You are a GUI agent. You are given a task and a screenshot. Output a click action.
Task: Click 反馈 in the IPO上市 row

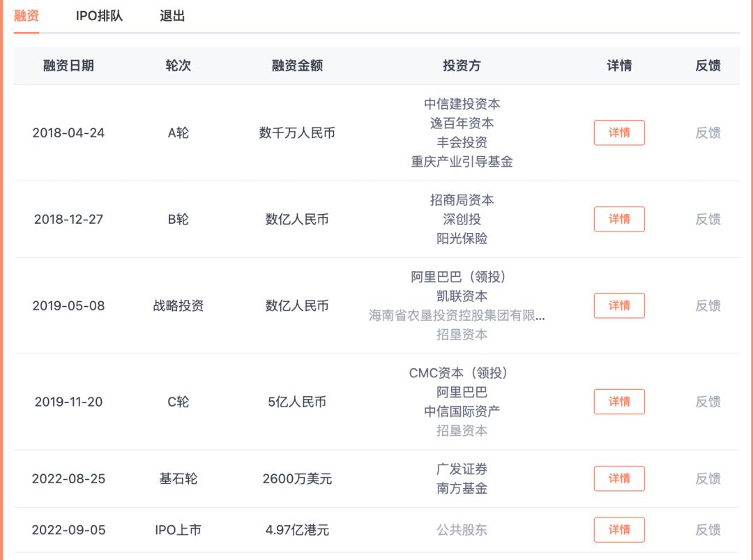coord(708,530)
